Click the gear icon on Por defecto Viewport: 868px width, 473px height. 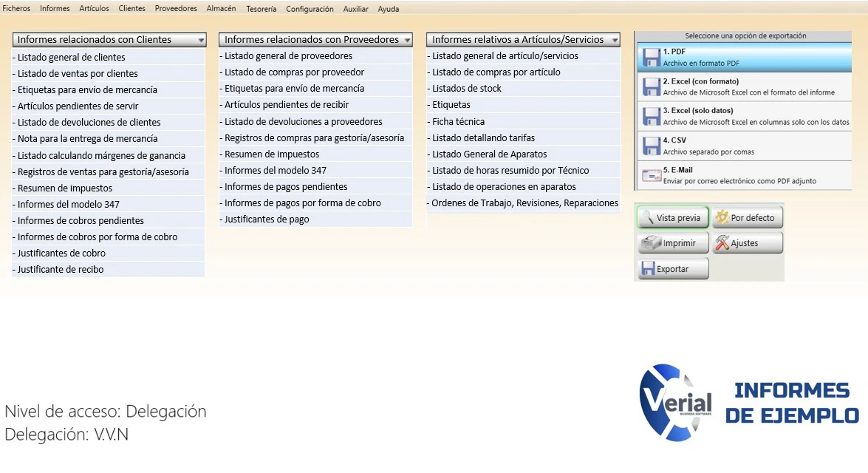coord(721,217)
